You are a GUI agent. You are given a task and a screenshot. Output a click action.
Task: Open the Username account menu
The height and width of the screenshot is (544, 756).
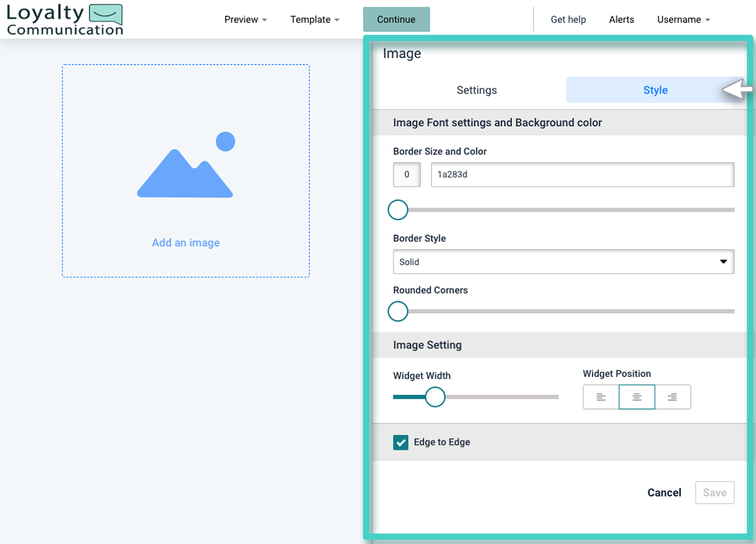[x=683, y=19]
